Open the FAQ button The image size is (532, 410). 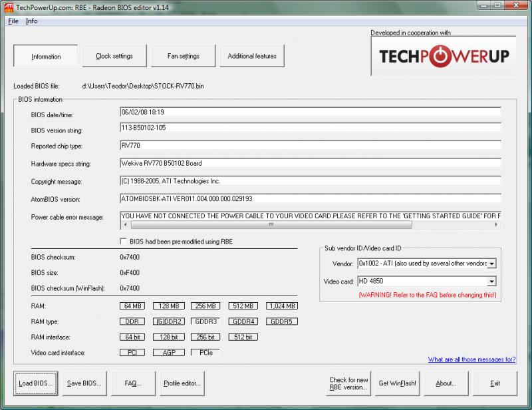[133, 383]
